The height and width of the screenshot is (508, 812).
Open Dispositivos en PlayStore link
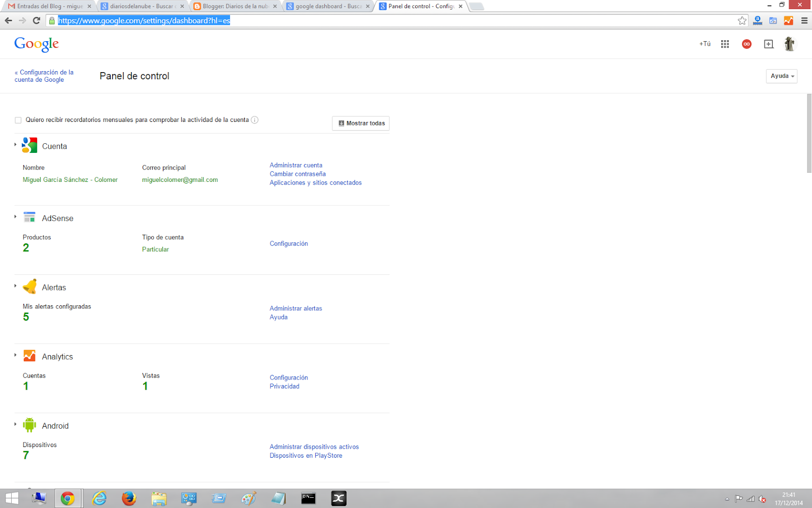point(306,455)
